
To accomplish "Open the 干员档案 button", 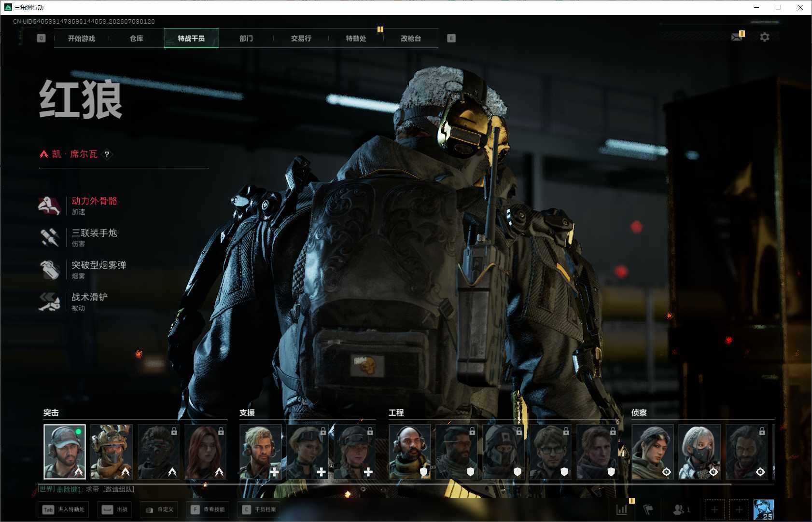I will pyautogui.click(x=259, y=509).
